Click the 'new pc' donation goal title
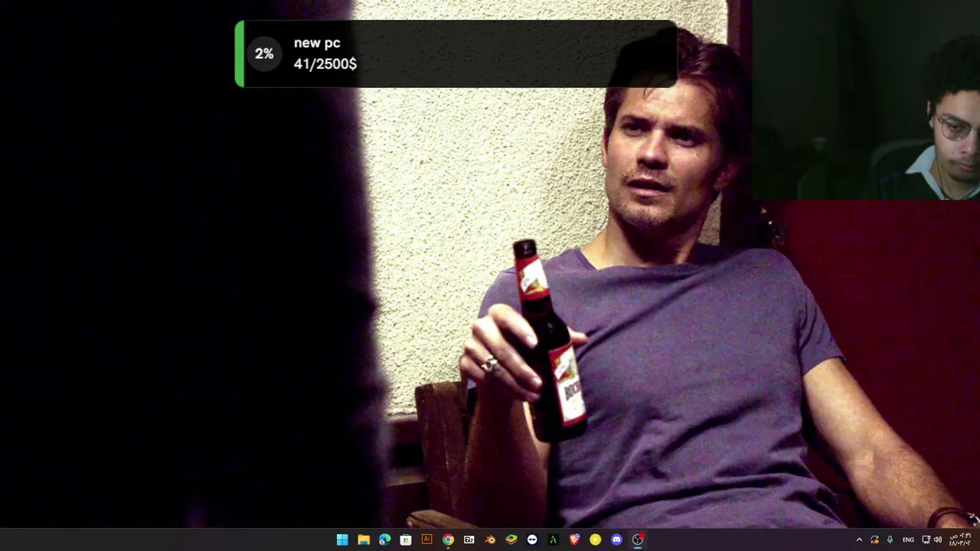The image size is (980, 551). [317, 44]
